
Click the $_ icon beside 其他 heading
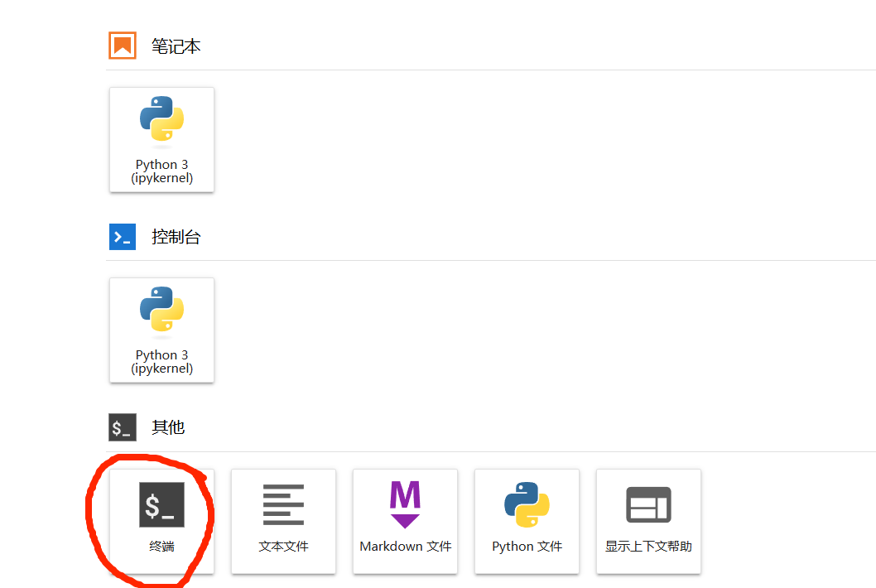coord(122,427)
